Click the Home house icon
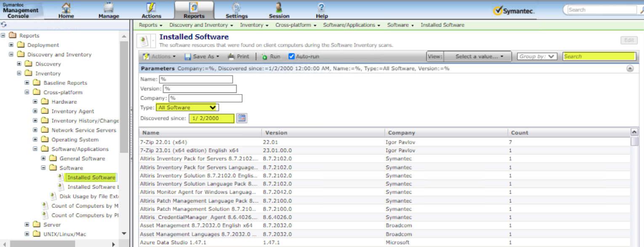Screen dimensions: 644x247 [66, 8]
